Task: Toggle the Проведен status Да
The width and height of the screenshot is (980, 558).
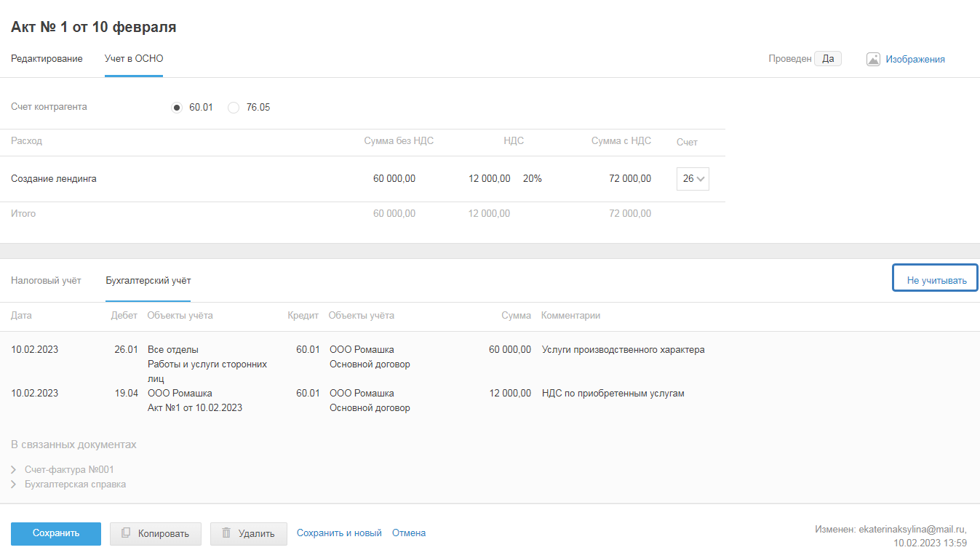Action: (x=827, y=59)
